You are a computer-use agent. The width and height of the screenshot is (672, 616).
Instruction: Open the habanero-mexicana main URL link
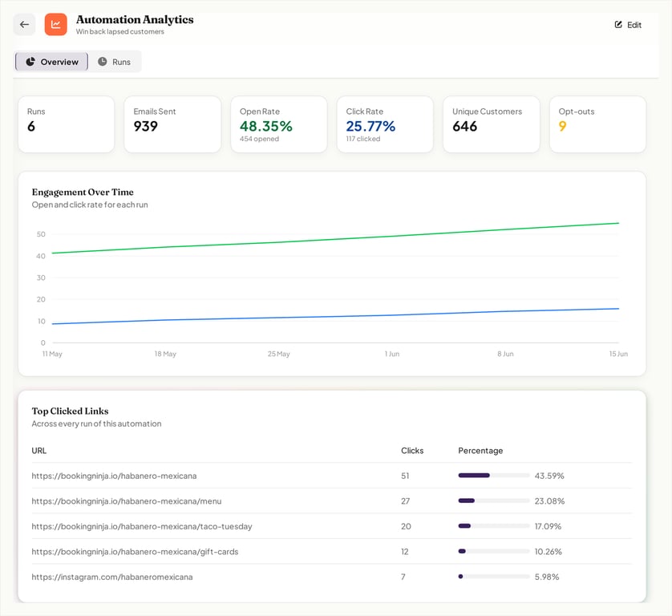(x=114, y=476)
